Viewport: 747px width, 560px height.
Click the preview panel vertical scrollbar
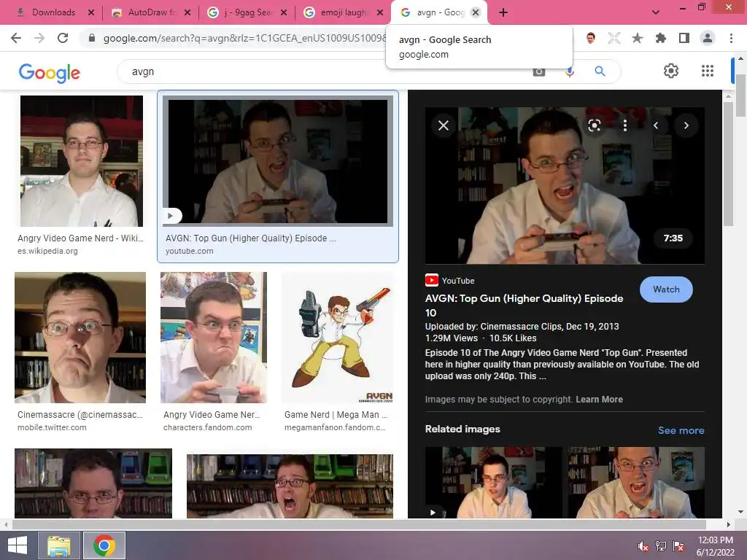(728, 164)
